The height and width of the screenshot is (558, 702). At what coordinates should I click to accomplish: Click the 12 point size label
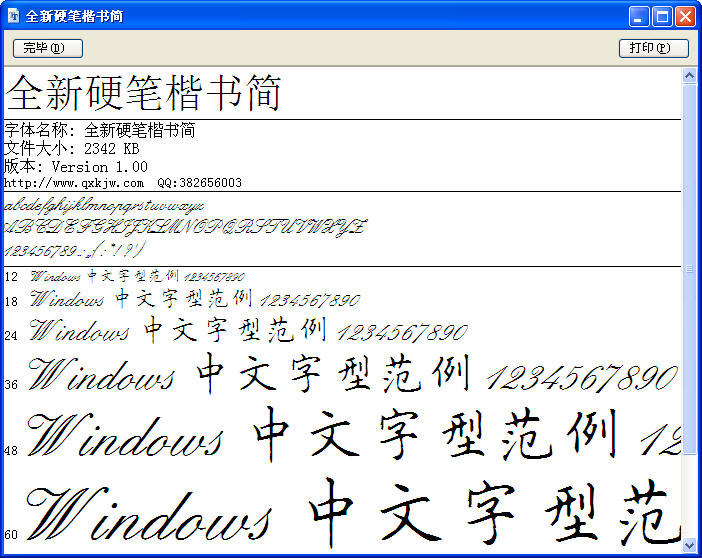tap(11, 277)
